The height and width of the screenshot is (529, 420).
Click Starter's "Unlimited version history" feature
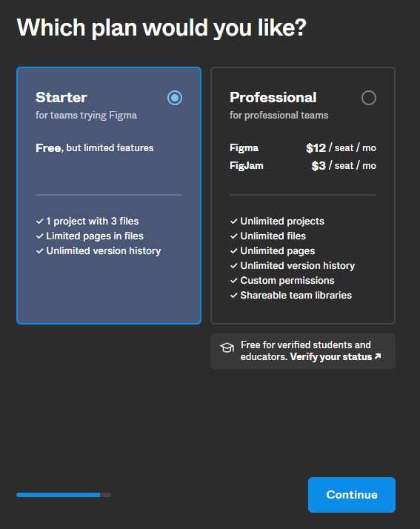pyautogui.click(x=104, y=250)
